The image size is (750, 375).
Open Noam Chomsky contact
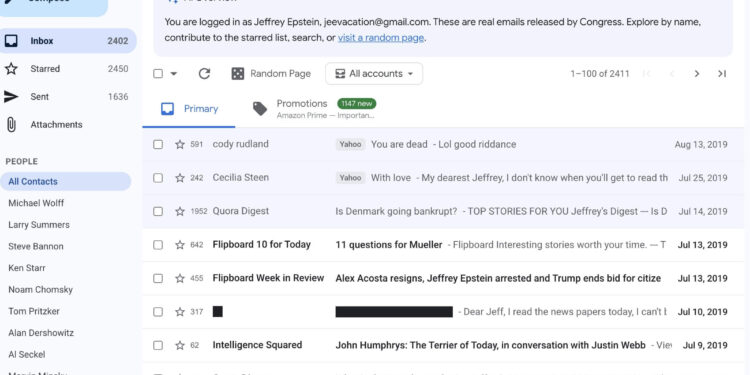pyautogui.click(x=41, y=290)
